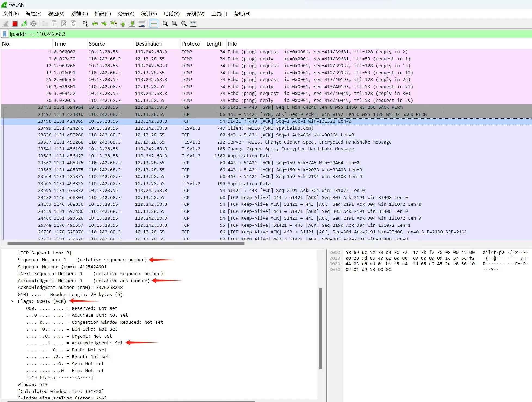Open the 统计(S) menu
The width and height of the screenshot is (532, 402).
click(x=149, y=14)
